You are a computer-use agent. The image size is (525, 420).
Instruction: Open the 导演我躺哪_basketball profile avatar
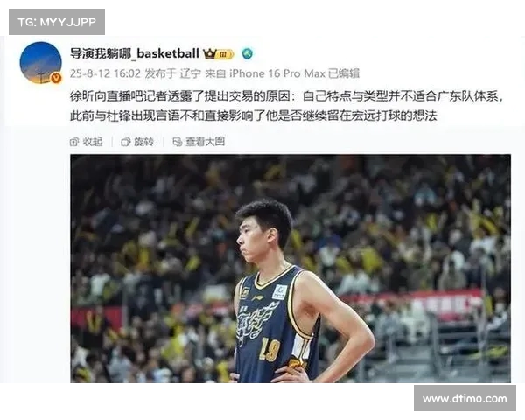(40, 63)
